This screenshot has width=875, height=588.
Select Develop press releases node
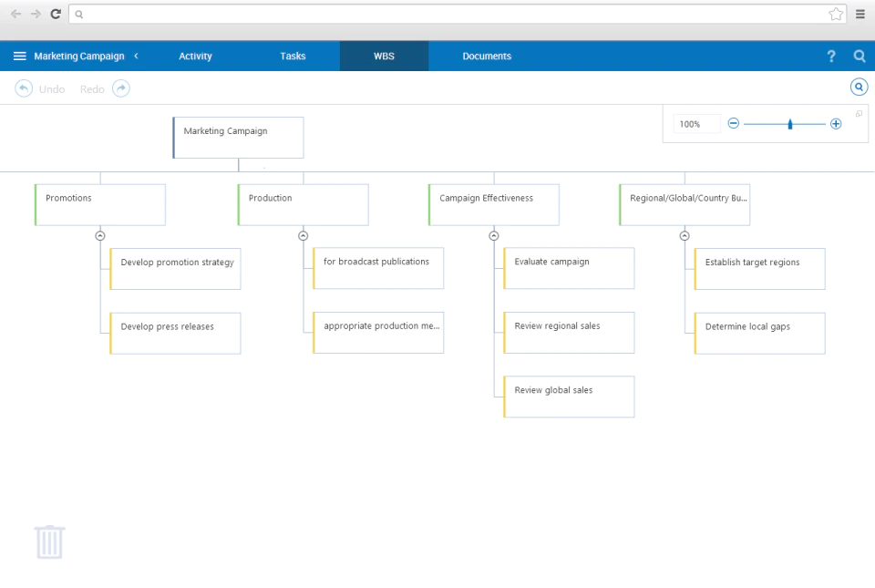175,333
